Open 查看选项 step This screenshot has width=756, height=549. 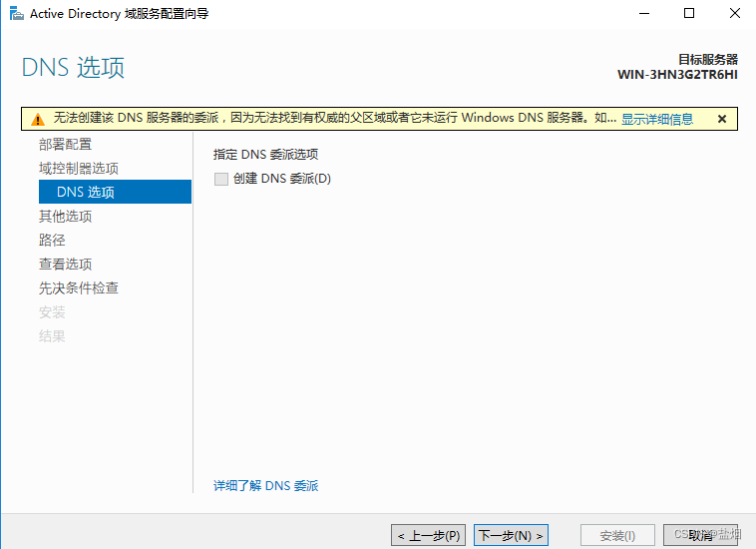click(65, 264)
